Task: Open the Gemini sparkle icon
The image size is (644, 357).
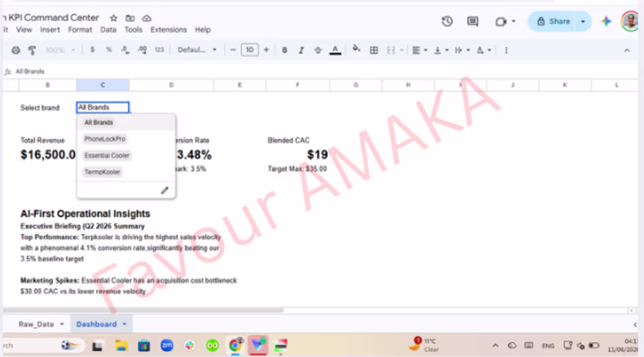Action: point(606,21)
